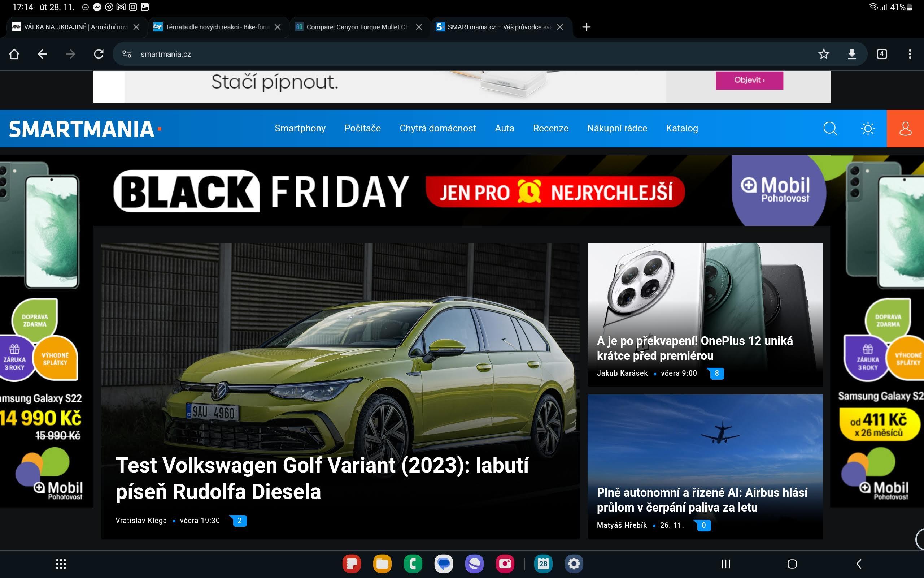This screenshot has height=578, width=924.
Task: Tap the recent apps navigation button
Action: click(x=726, y=564)
